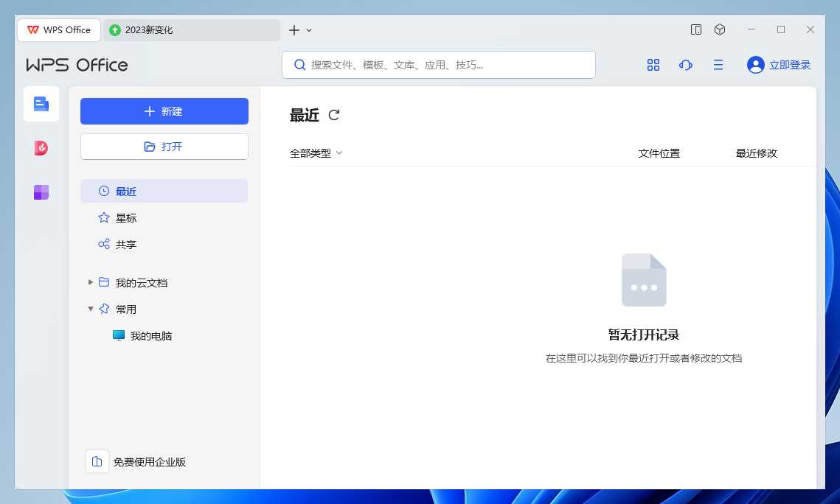Open the app center grid icon
Viewport: 840px width, 504px height.
click(653, 65)
